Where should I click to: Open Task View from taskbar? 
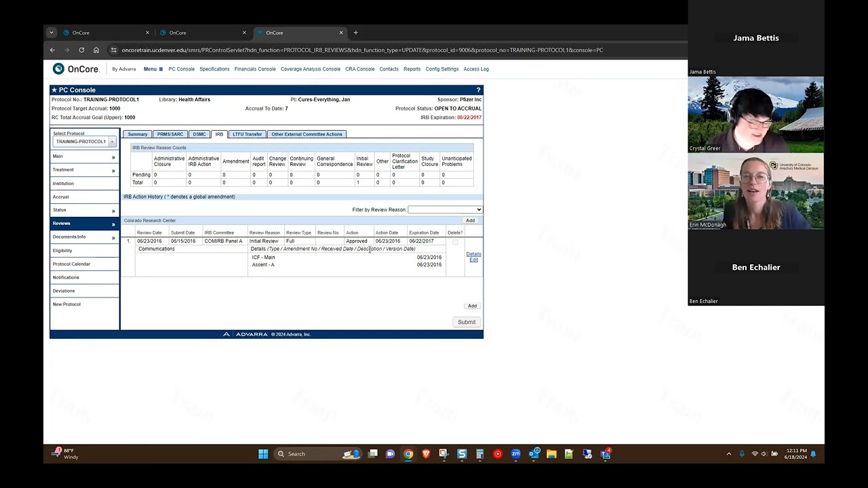coord(373,454)
